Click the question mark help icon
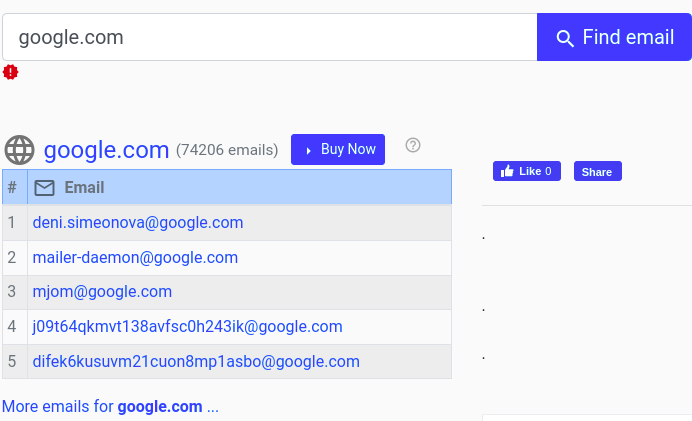This screenshot has height=421, width=692. coord(413,145)
